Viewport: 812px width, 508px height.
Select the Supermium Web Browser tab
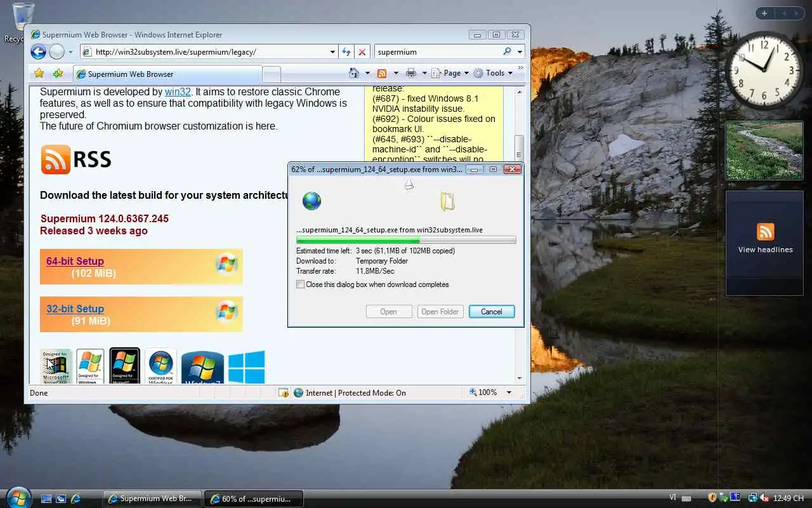click(167, 74)
